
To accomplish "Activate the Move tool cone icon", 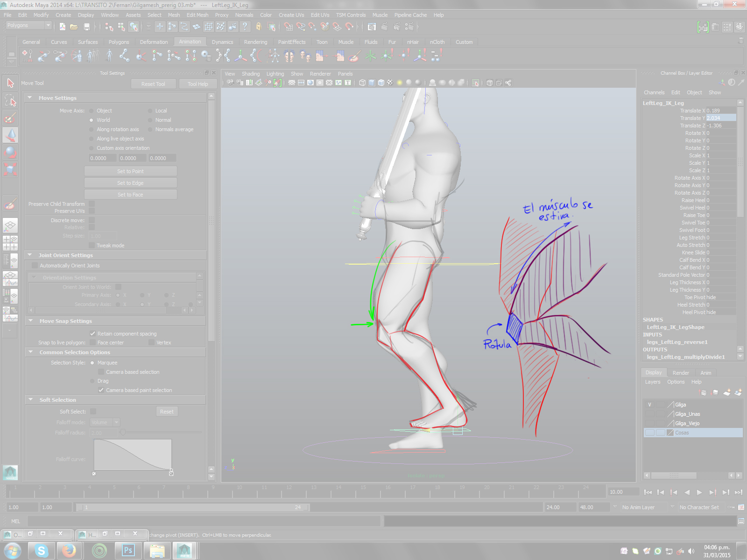I will pos(10,135).
